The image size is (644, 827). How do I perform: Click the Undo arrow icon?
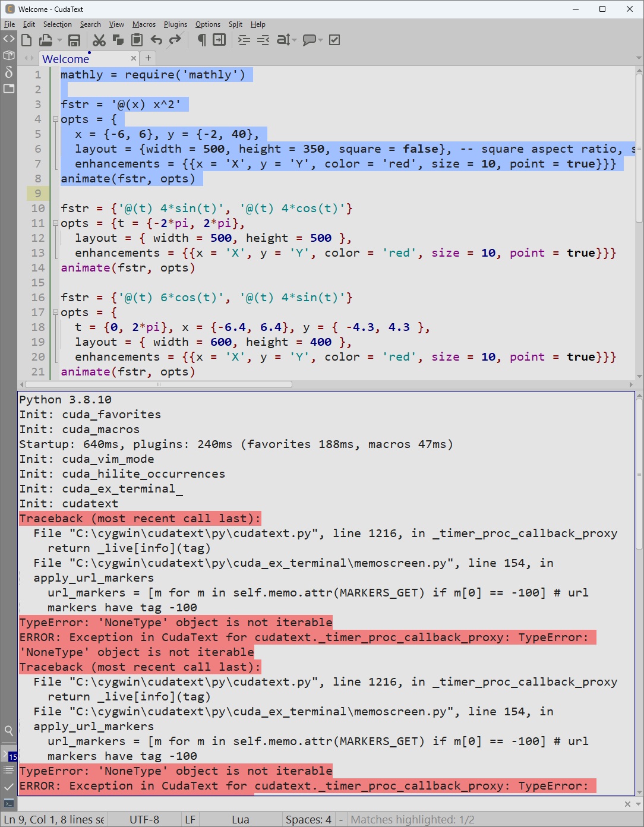[156, 40]
